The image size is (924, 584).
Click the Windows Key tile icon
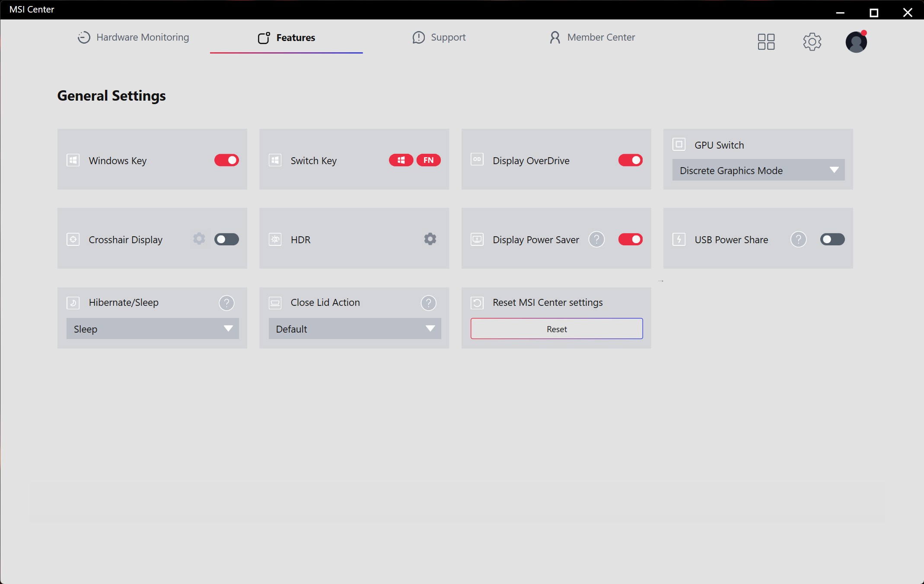(73, 160)
